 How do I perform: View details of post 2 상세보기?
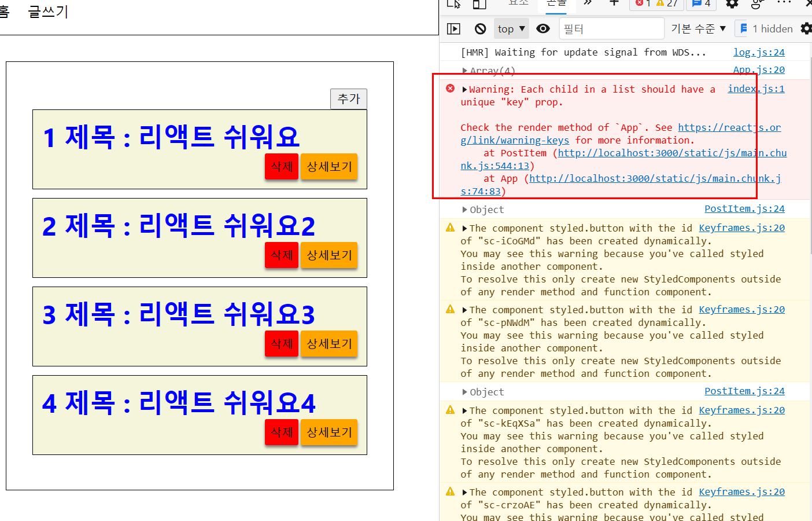(x=329, y=255)
